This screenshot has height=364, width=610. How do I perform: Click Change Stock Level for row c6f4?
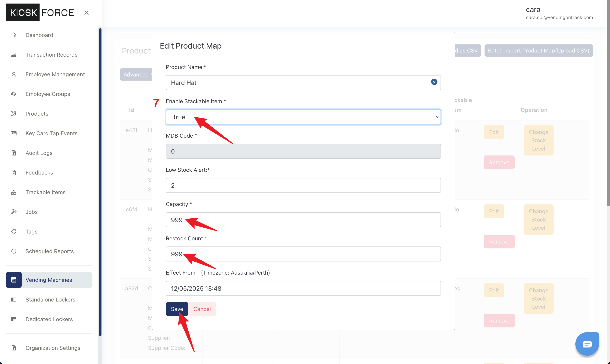pos(539,220)
